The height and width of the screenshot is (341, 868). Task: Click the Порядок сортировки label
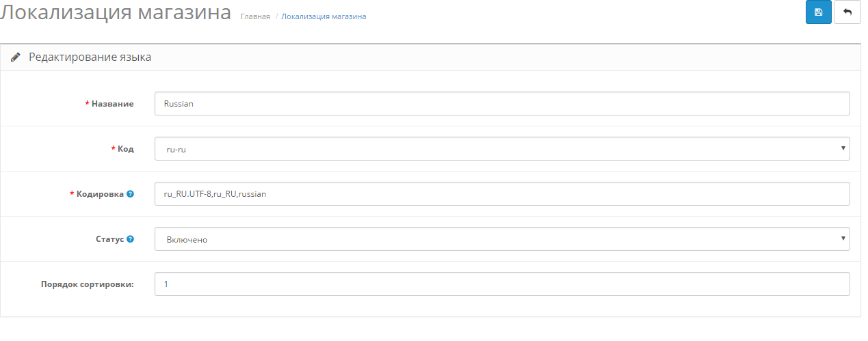click(87, 284)
